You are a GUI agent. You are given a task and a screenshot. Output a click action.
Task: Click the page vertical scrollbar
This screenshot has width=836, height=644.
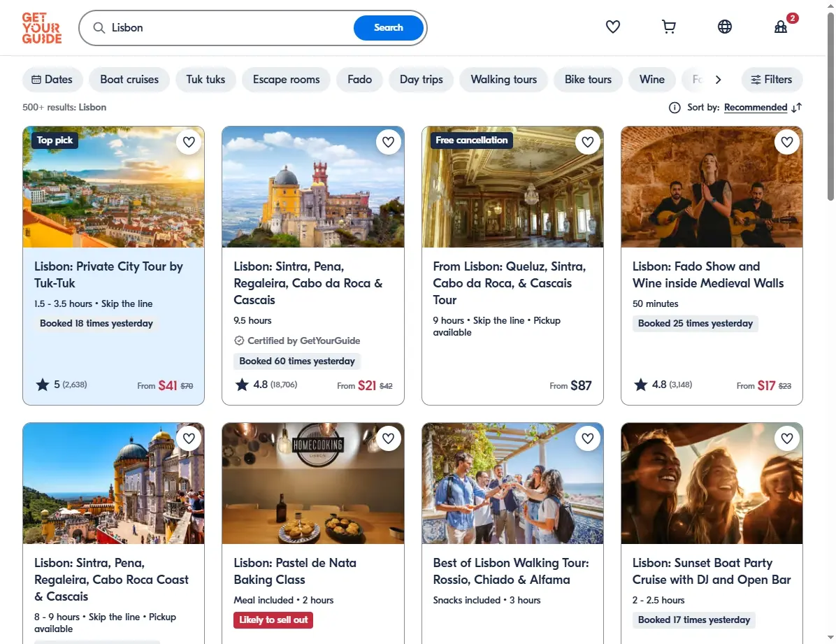click(x=830, y=107)
